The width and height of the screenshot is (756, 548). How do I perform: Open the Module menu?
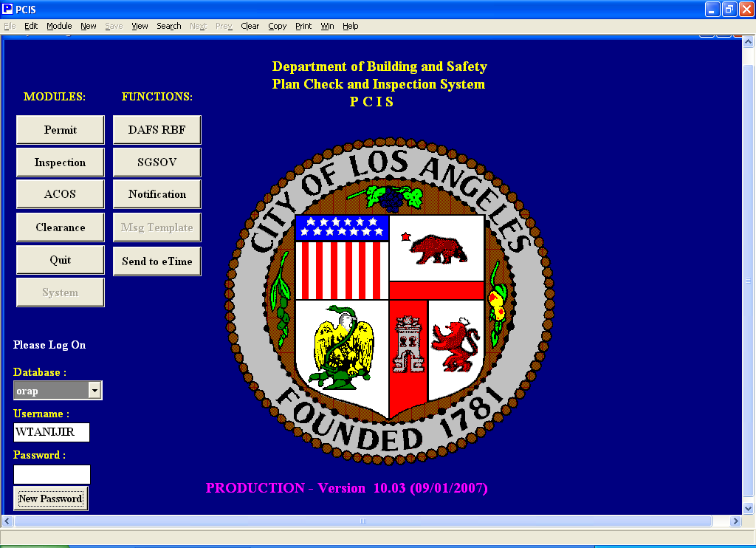point(58,26)
